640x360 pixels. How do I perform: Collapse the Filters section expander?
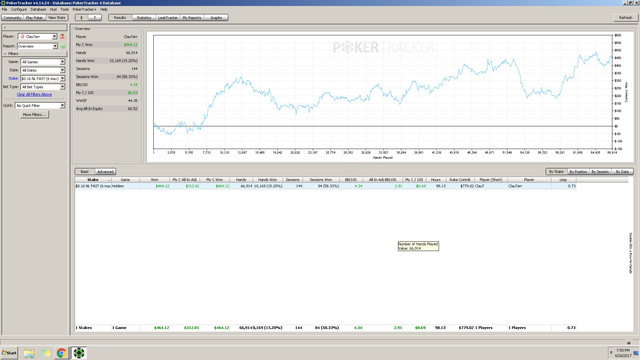click(x=5, y=53)
